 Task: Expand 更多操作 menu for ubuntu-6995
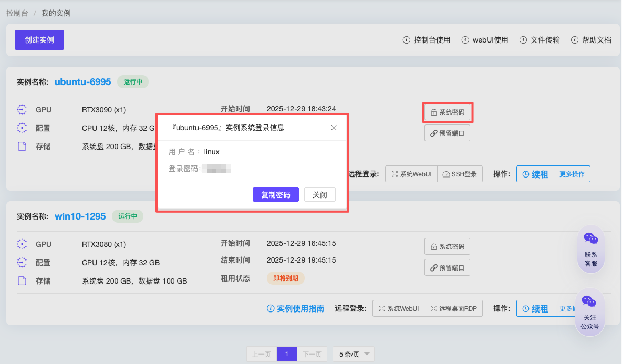[x=572, y=174]
